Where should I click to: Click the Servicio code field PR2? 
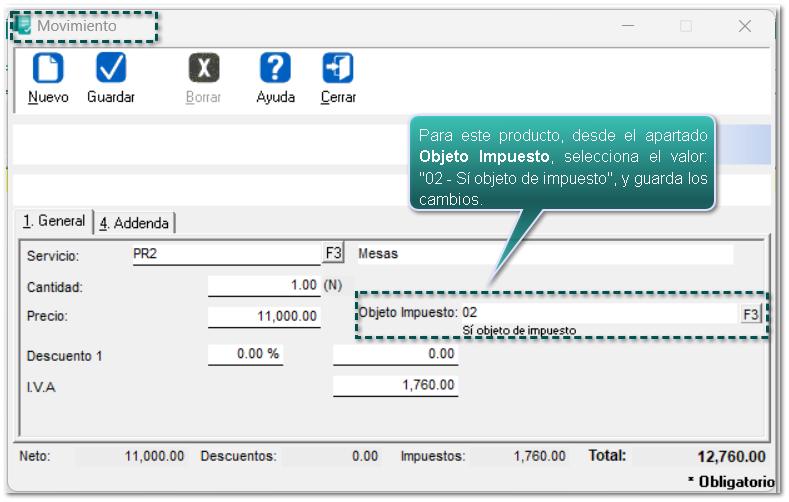tap(226, 254)
